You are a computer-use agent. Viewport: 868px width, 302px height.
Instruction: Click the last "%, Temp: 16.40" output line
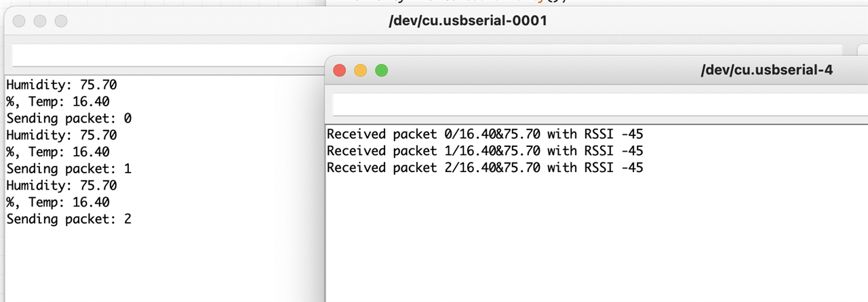click(x=58, y=202)
